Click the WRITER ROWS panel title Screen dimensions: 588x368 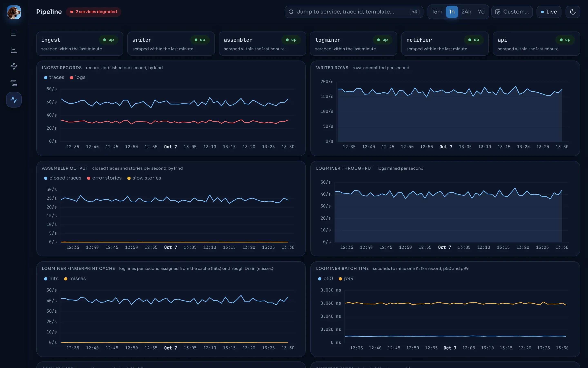point(332,68)
